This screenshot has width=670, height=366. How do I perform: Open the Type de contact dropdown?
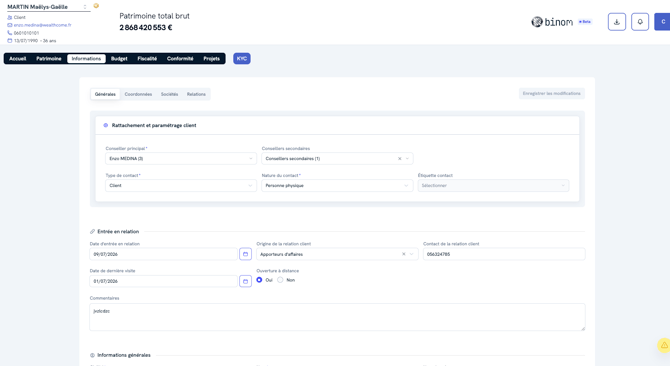(x=181, y=185)
